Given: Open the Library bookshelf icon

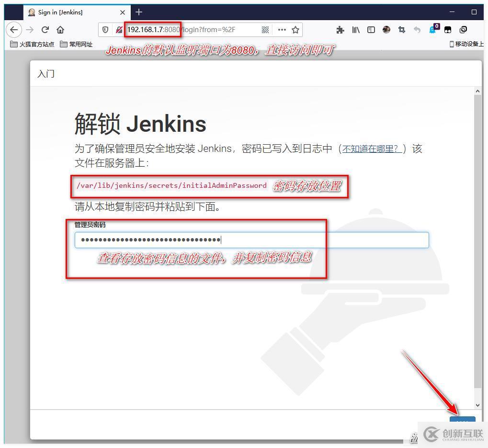Looking at the screenshot, I should pyautogui.click(x=356, y=30).
